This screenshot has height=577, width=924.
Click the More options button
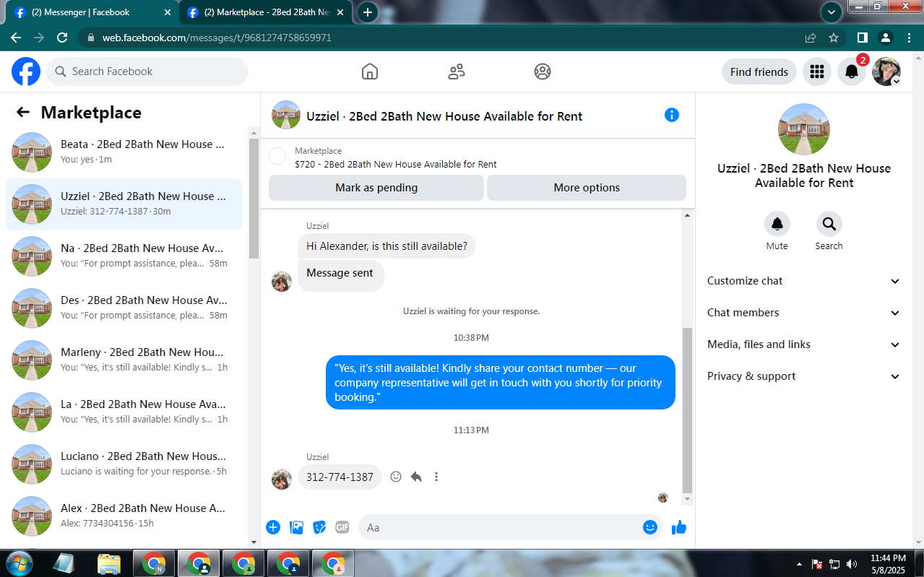pos(587,188)
